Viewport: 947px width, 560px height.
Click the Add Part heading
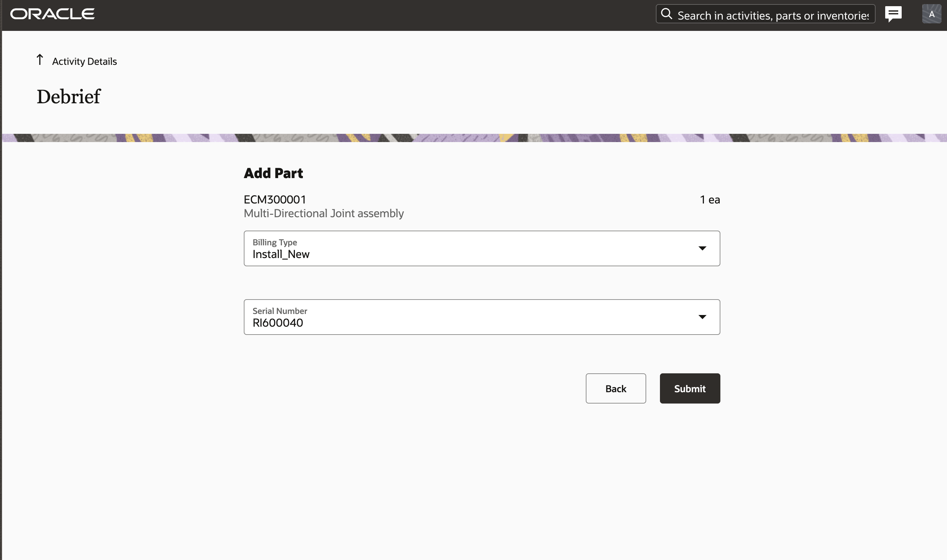[x=273, y=173]
